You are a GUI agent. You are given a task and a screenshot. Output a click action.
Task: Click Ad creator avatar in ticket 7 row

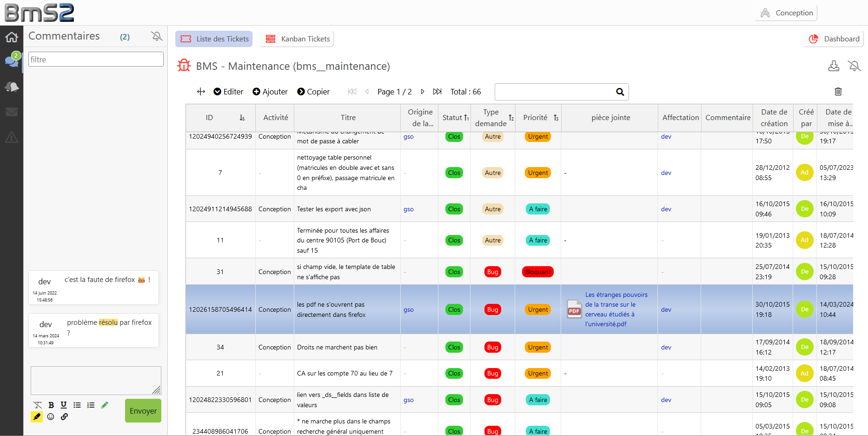point(804,172)
